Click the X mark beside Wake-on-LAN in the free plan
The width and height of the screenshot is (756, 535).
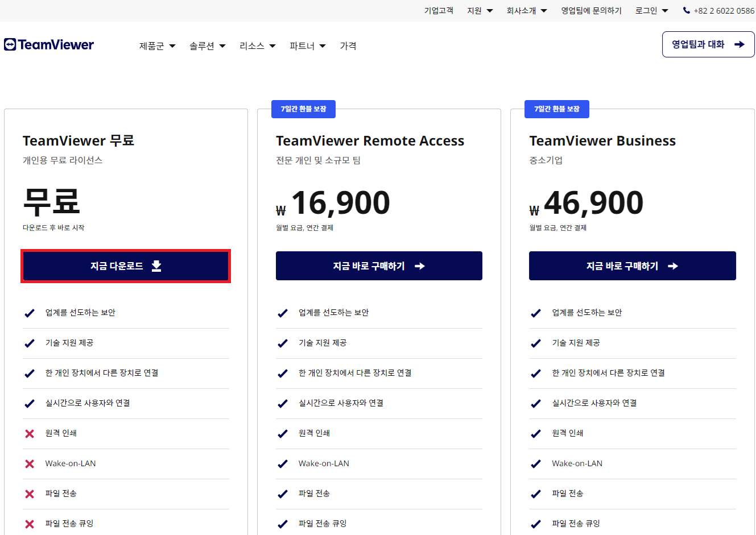[30, 464]
